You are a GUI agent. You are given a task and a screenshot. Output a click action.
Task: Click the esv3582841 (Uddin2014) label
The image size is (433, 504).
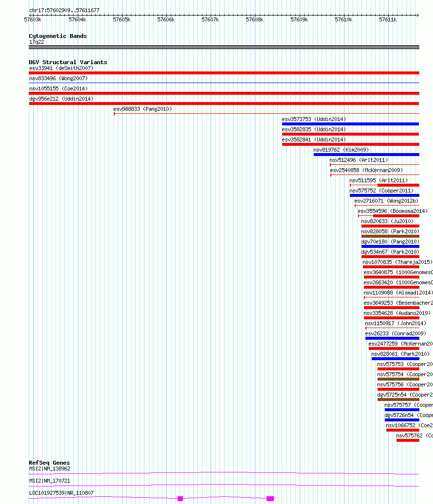pyautogui.click(x=314, y=140)
